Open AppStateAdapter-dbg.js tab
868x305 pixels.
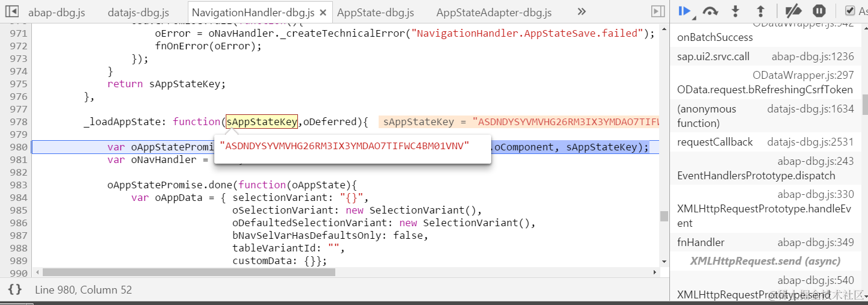pos(494,13)
